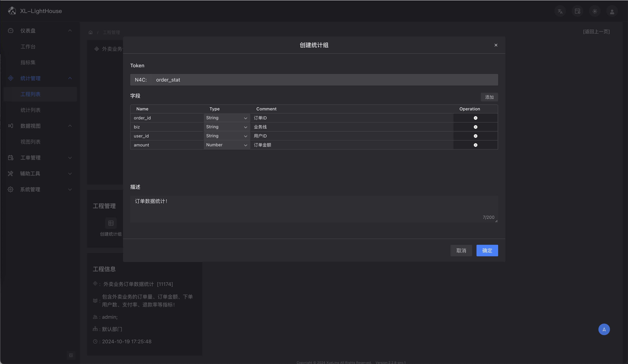The height and width of the screenshot is (364, 628).
Task: Remove the user_id field row
Action: 475,136
